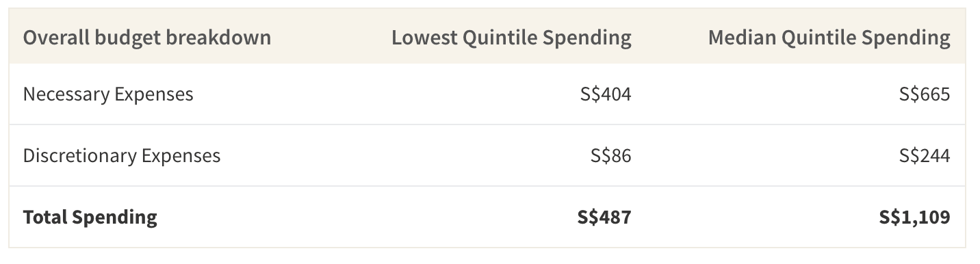980x264 pixels.
Task: Click the S$487 total value
Action: coord(604,217)
